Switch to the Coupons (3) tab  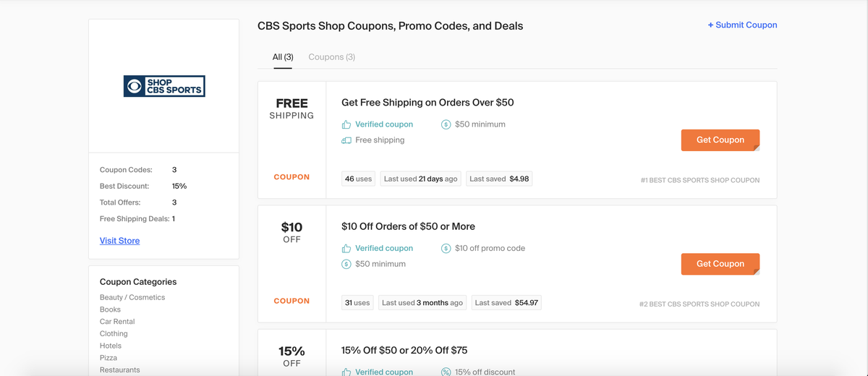click(331, 57)
